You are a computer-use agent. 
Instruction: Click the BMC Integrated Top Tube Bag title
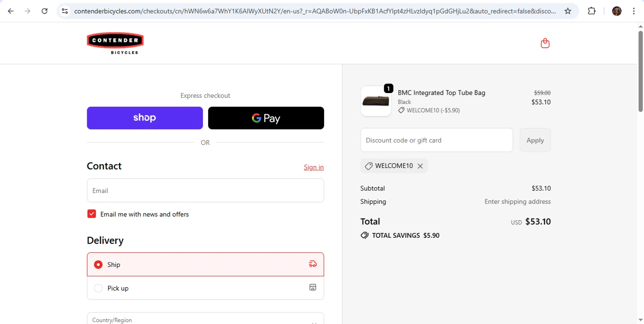(441, 93)
